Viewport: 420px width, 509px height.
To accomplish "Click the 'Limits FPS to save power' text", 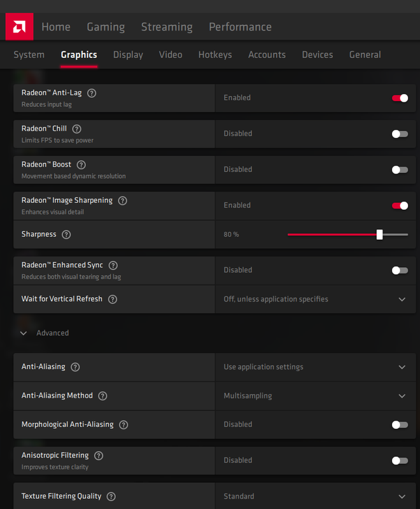I will [x=57, y=140].
